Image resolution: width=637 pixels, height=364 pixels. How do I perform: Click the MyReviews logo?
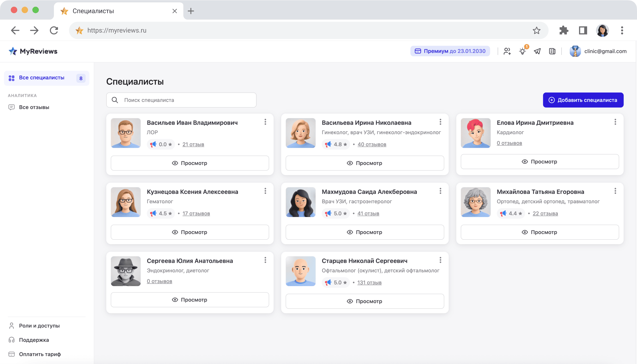click(33, 51)
